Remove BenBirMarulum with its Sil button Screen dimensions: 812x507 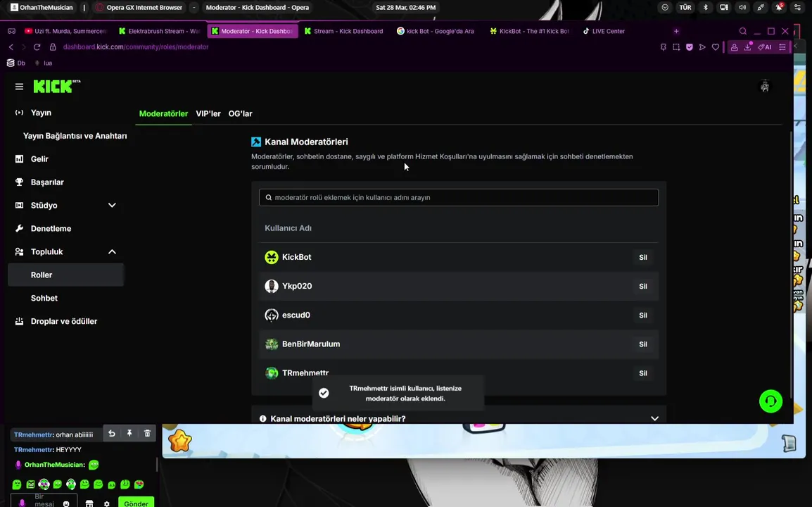(x=642, y=344)
